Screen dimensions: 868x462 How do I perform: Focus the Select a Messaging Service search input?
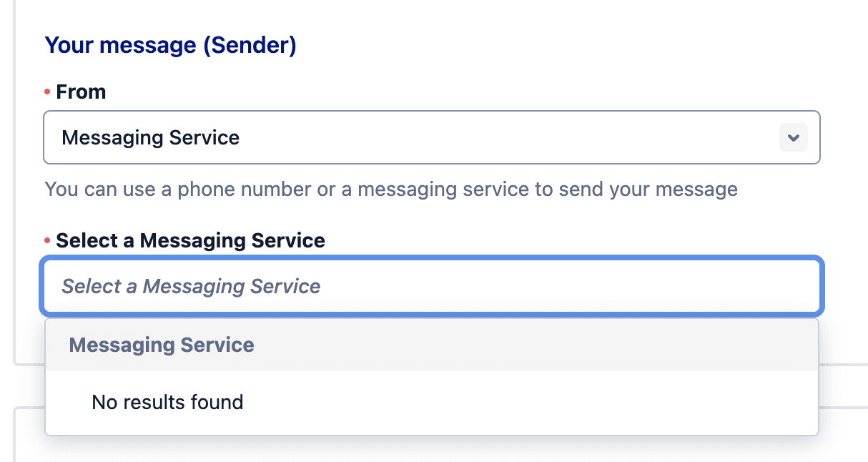click(x=429, y=286)
